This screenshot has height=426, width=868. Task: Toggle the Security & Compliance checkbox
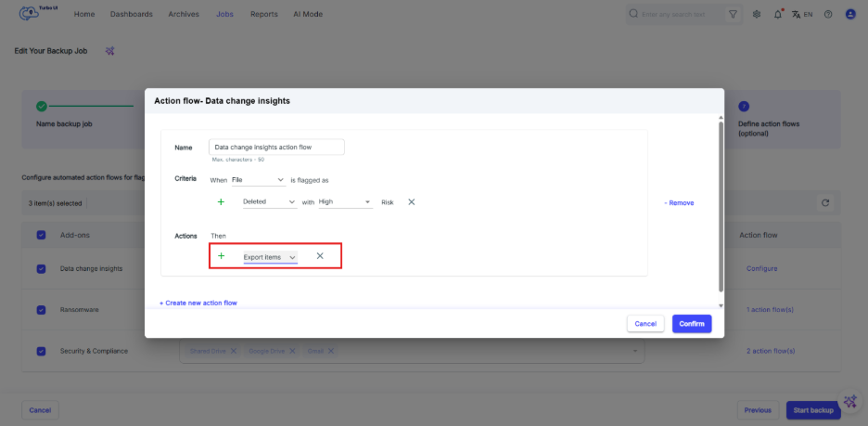click(41, 351)
